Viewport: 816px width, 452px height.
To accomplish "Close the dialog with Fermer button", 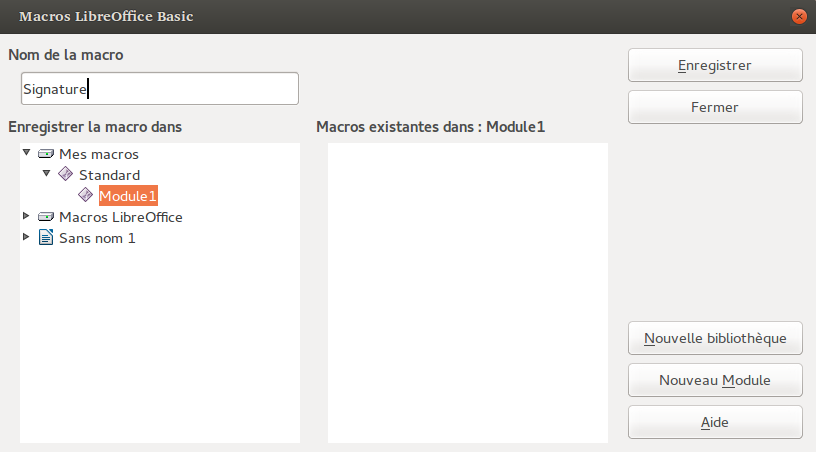I will [715, 107].
